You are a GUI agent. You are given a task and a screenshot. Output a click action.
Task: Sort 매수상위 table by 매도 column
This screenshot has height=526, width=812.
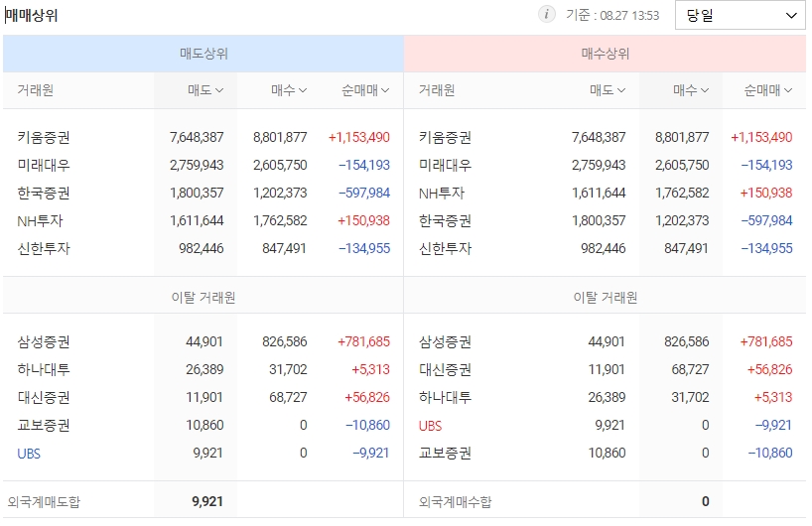608,90
